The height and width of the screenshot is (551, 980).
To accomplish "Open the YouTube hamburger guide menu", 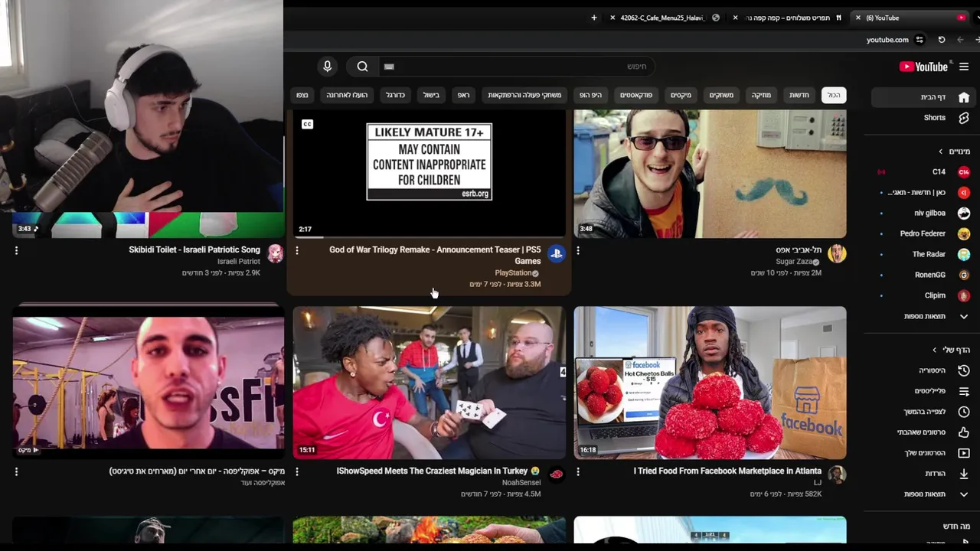I will point(964,67).
